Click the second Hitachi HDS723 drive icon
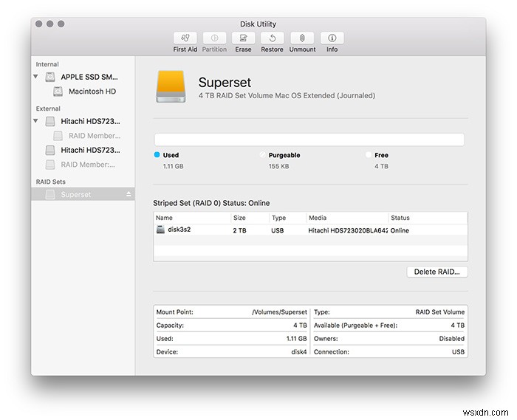517x420 pixels. 50,151
